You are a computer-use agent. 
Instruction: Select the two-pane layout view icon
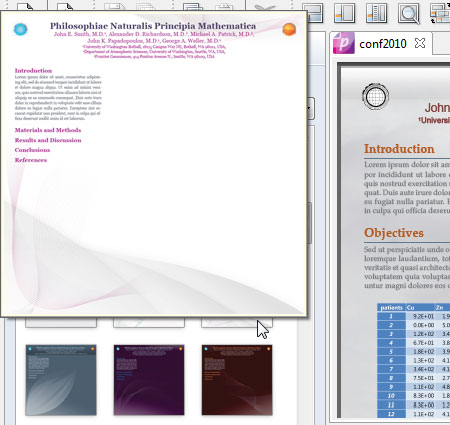(344, 13)
